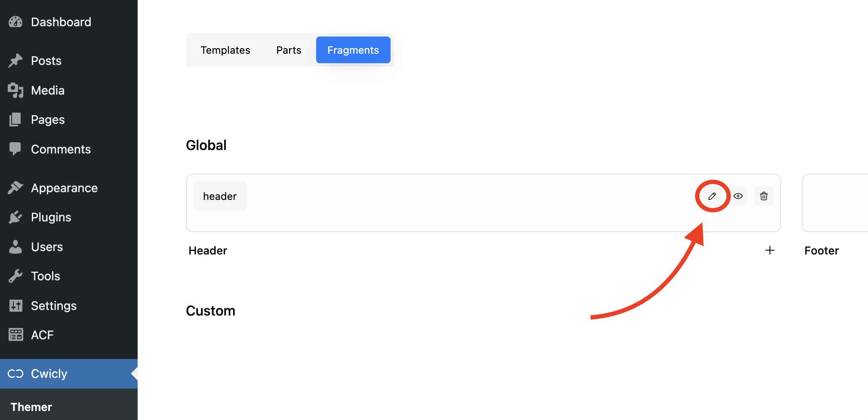The width and height of the screenshot is (868, 420).
Task: Select the Fragments tab
Action: point(353,50)
